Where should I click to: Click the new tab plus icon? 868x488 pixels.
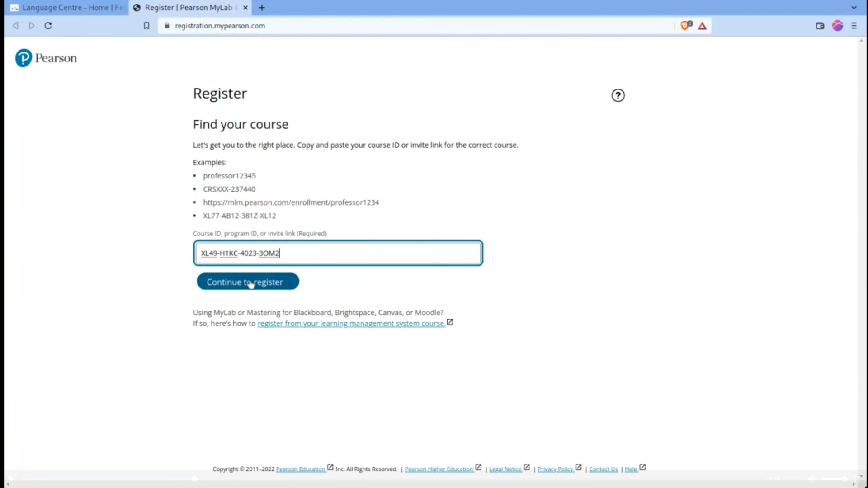[x=261, y=8]
